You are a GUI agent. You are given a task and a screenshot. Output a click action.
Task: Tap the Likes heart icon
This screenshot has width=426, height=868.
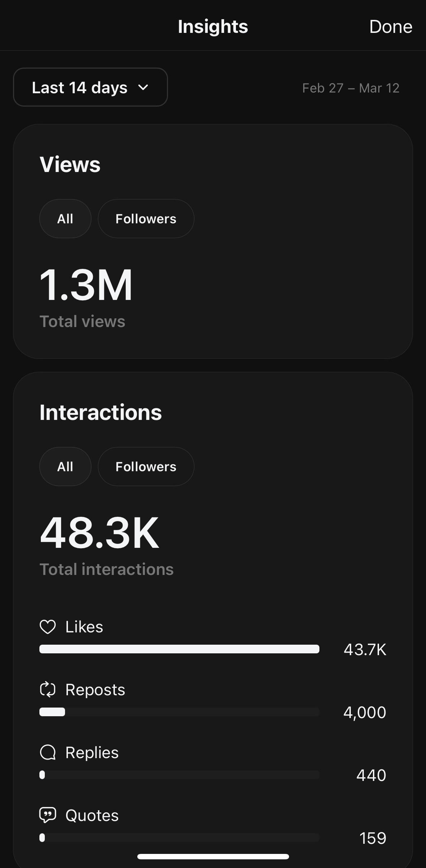coord(48,627)
